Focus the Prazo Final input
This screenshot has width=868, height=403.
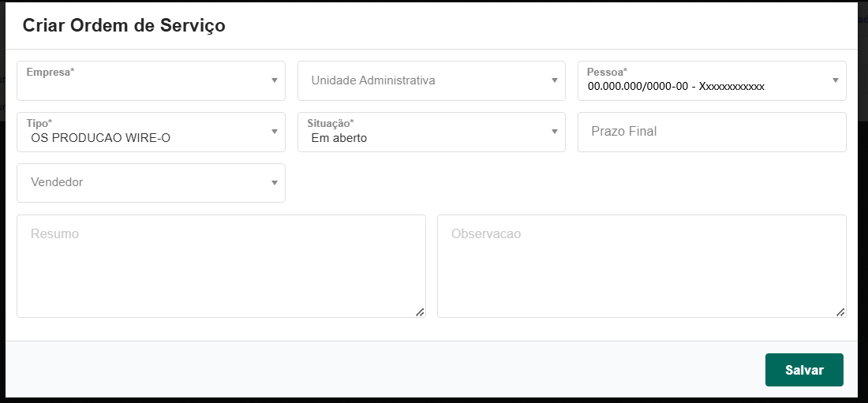point(711,132)
